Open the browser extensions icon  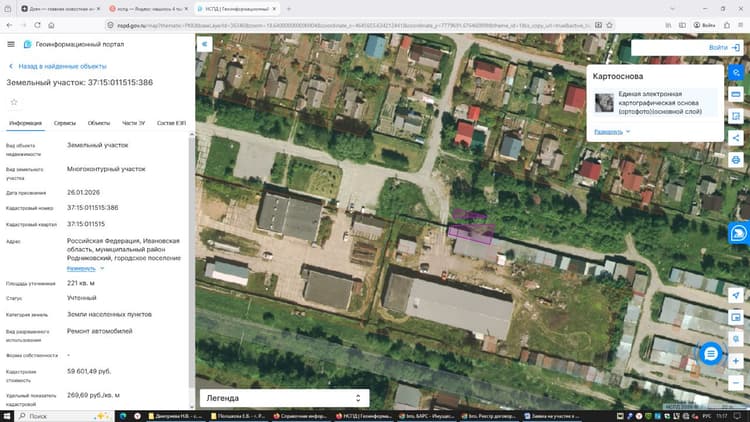click(727, 25)
